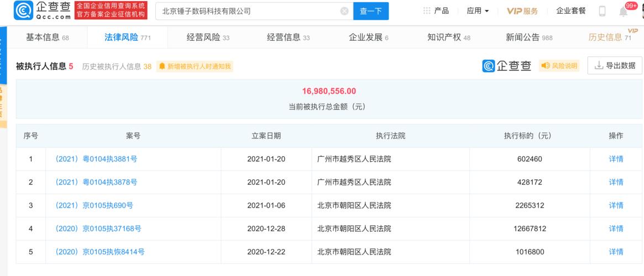The height and width of the screenshot is (276, 644).
Task: Open VIP服务 link
Action: point(522,11)
